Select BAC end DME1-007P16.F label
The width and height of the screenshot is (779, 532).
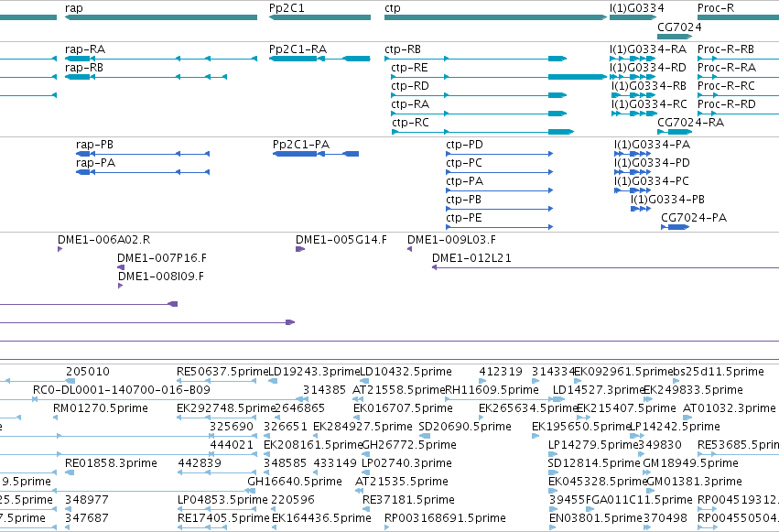[x=162, y=258]
